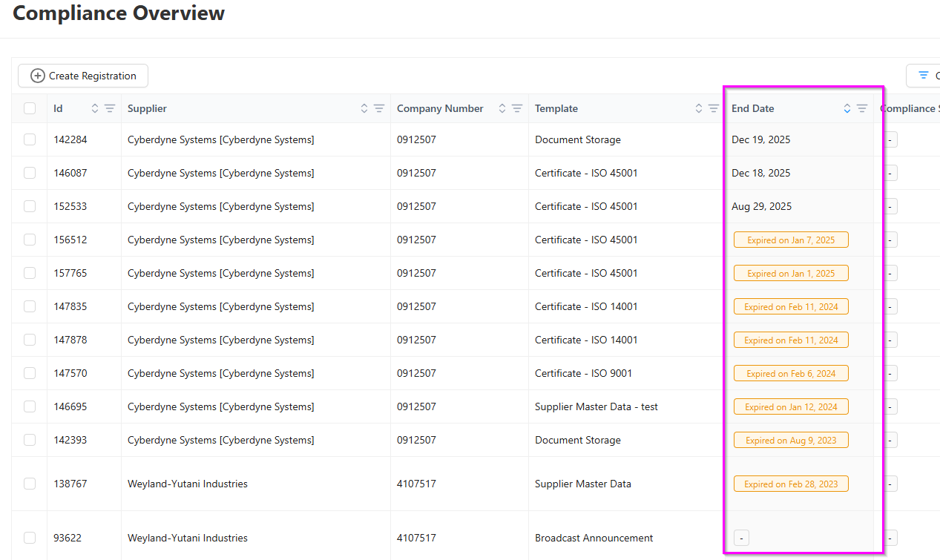This screenshot has height=560, width=940.
Task: Click Weyland-Yutani Industries in row 138767
Action: point(188,484)
